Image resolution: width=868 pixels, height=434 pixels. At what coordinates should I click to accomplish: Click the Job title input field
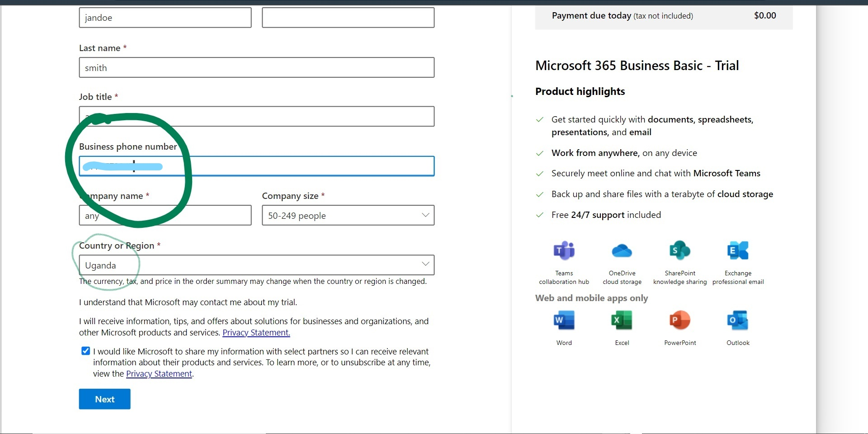[257, 116]
